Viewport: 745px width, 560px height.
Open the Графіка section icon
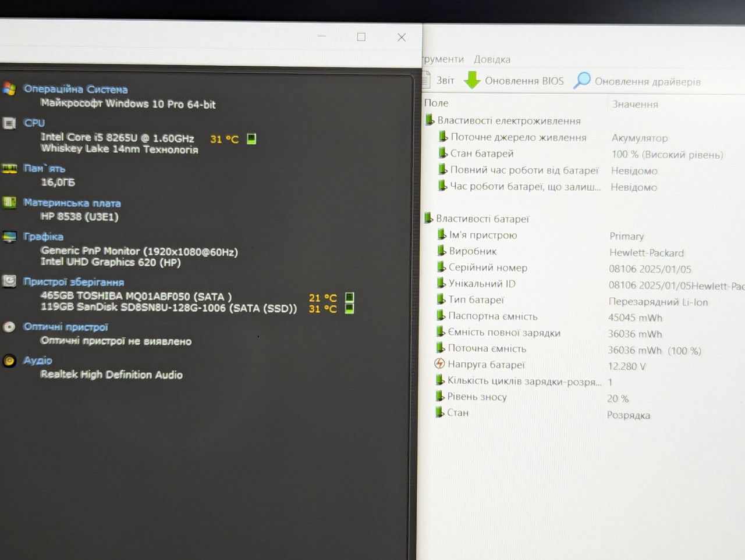tap(9, 237)
